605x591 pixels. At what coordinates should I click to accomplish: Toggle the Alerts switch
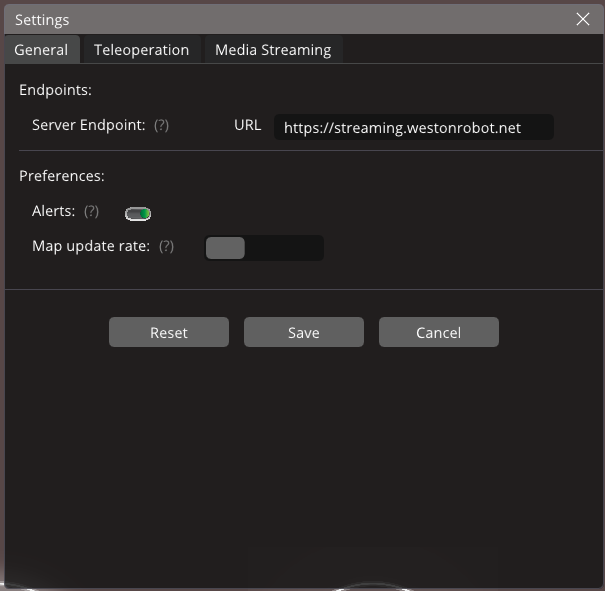pyautogui.click(x=138, y=213)
